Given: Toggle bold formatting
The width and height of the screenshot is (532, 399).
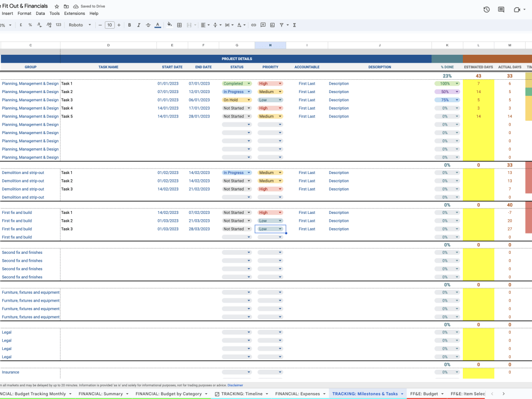Looking at the screenshot, I should (x=129, y=24).
